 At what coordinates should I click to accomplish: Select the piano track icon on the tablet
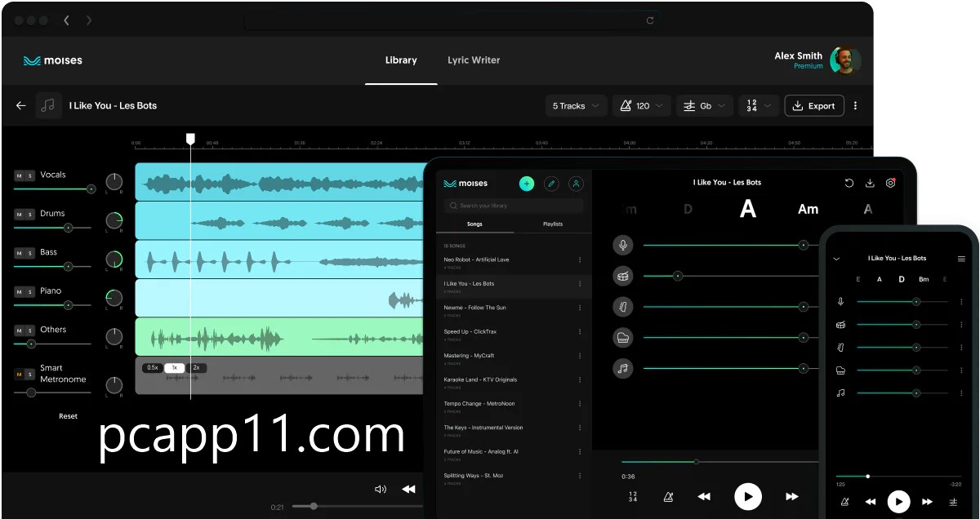(x=623, y=338)
